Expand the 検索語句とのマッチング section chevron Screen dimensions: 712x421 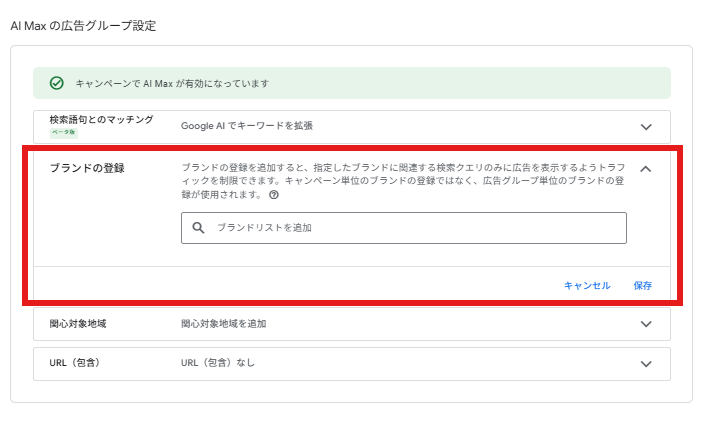pyautogui.click(x=646, y=127)
